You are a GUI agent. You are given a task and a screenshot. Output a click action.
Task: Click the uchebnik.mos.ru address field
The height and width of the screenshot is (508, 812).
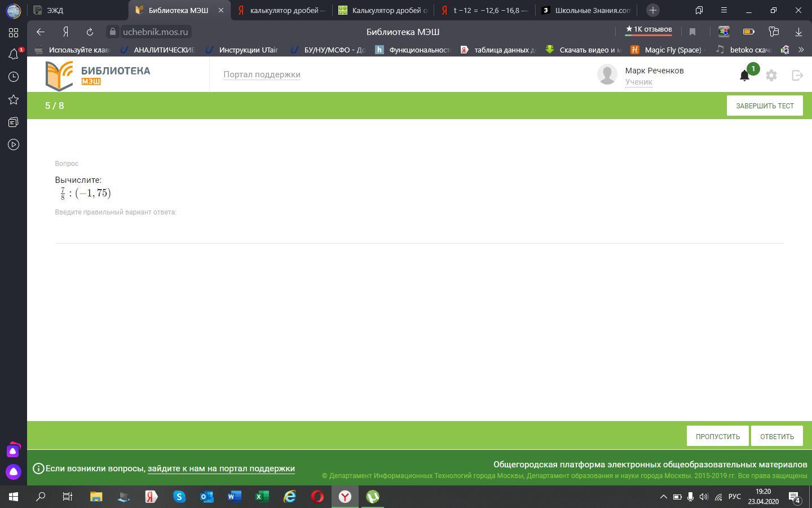tap(155, 32)
